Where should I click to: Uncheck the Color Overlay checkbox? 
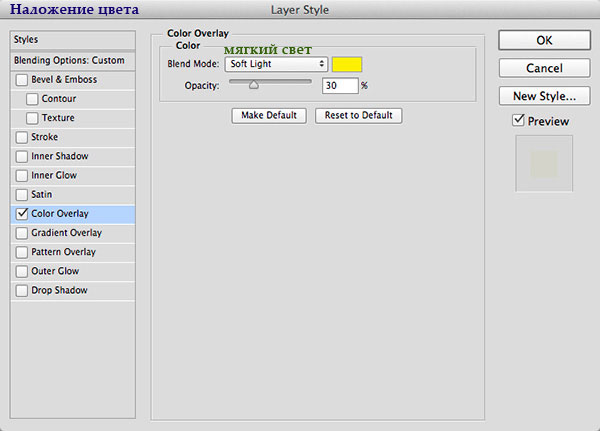[22, 214]
